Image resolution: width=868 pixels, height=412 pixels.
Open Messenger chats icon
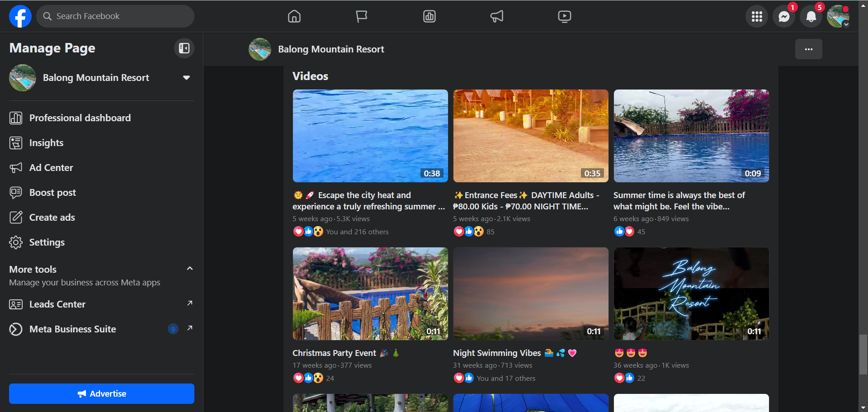click(784, 16)
